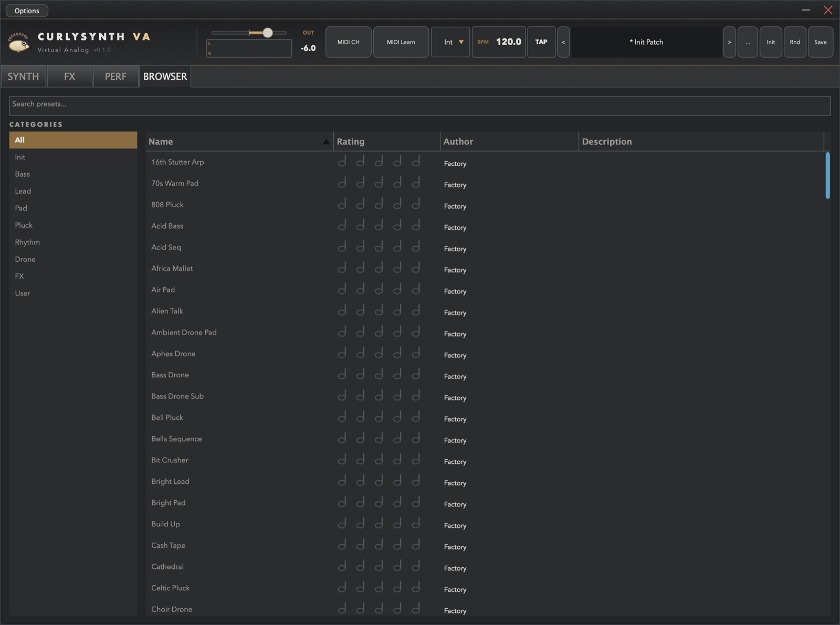Rate Bit Crusher four notes

397,460
